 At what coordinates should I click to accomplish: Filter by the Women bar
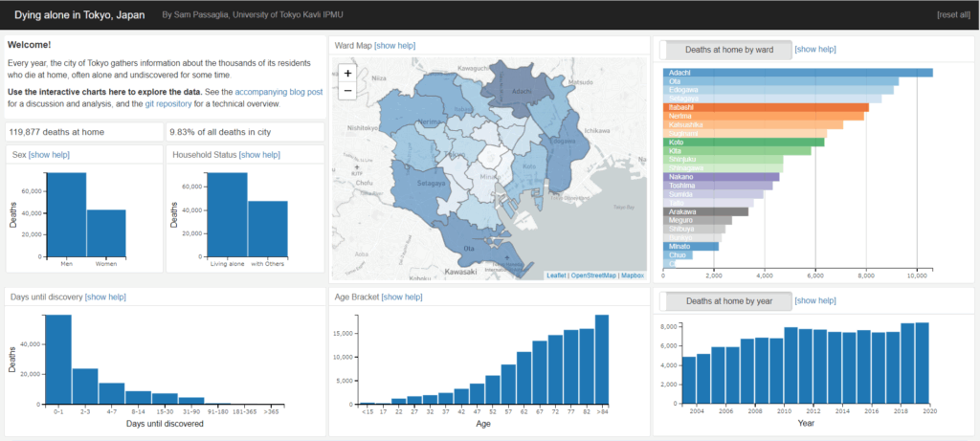(x=106, y=234)
